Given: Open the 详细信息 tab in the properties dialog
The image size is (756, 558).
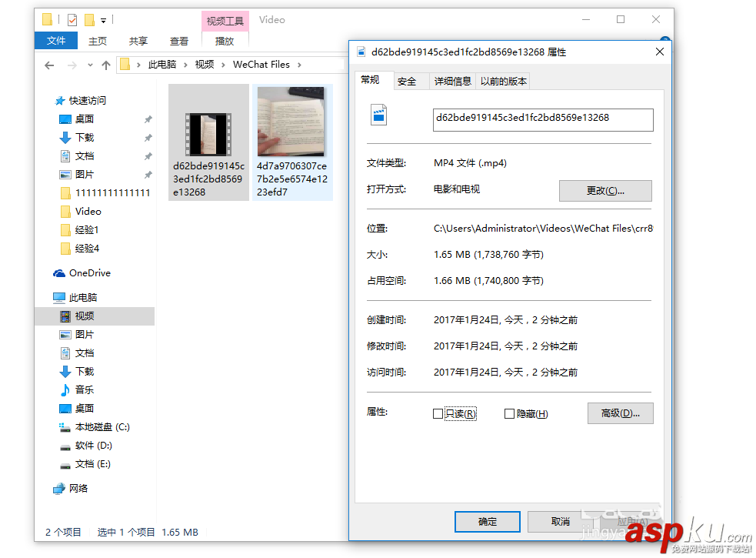Looking at the screenshot, I should [x=452, y=80].
